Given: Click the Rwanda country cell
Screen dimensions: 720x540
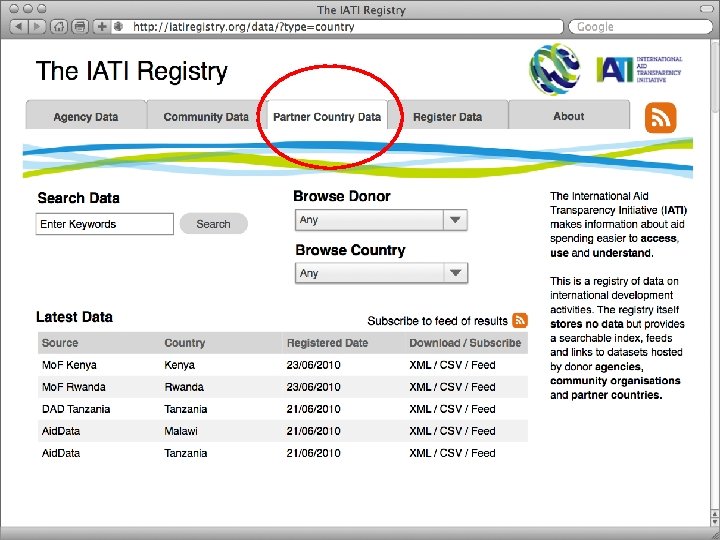Looking at the screenshot, I should click(184, 387).
